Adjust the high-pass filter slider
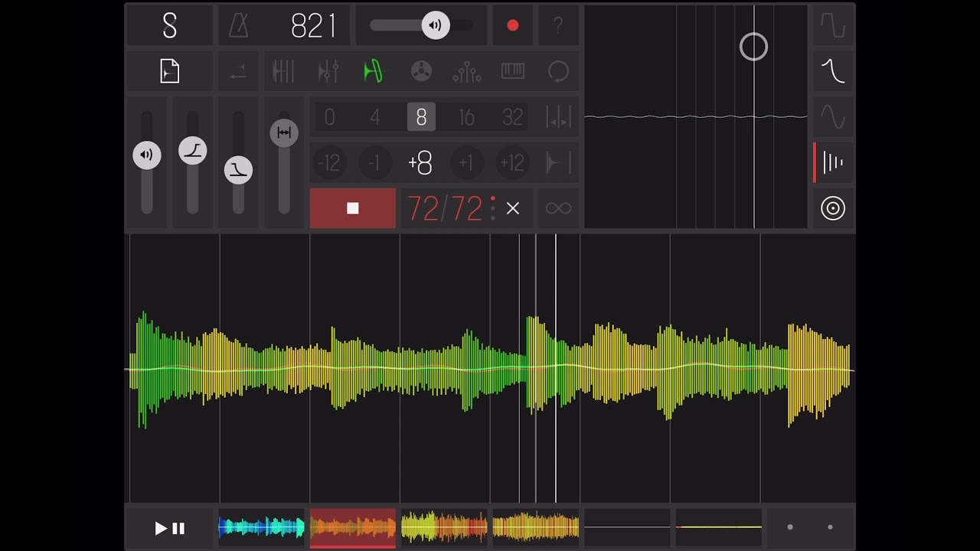The height and width of the screenshot is (551, 980). point(192,150)
